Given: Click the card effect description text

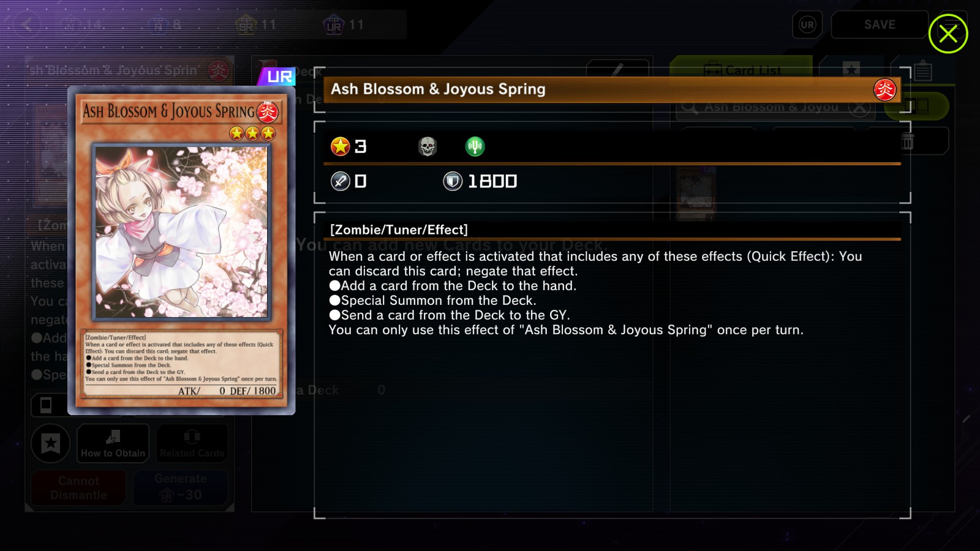Looking at the screenshot, I should pos(595,293).
